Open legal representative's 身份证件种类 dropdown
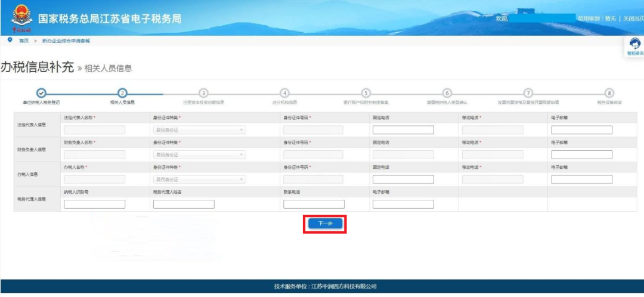 (x=200, y=130)
